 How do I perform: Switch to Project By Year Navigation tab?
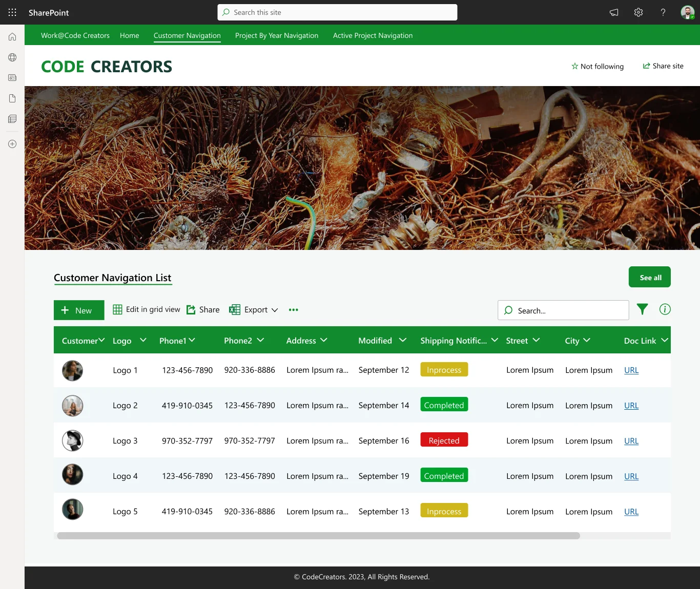click(x=276, y=35)
